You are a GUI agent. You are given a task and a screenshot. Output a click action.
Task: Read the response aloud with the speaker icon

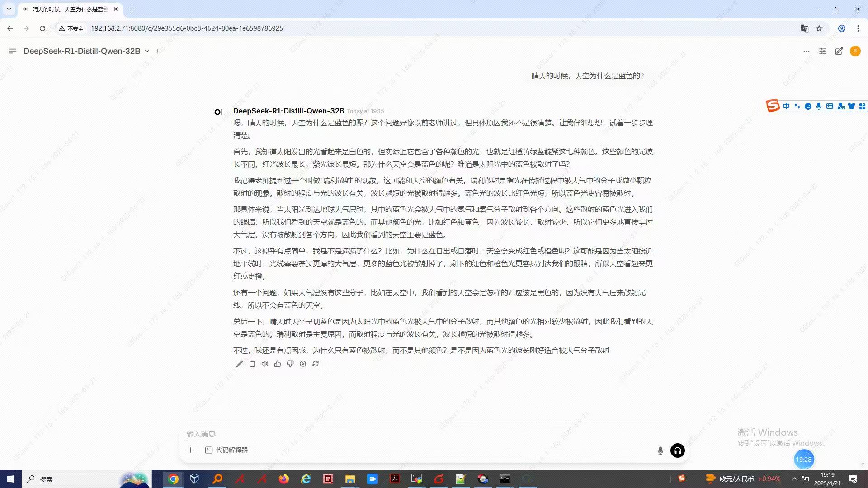265,364
